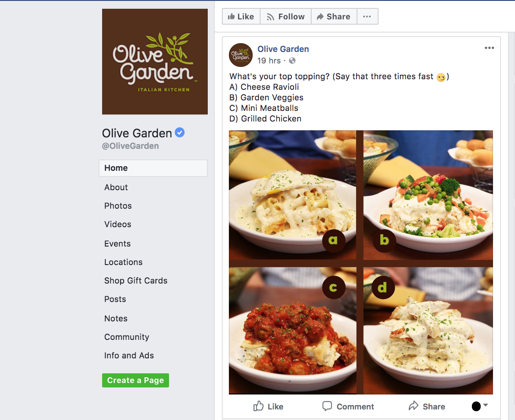
Task: Open the Olive Garden post author link
Action: click(x=283, y=49)
